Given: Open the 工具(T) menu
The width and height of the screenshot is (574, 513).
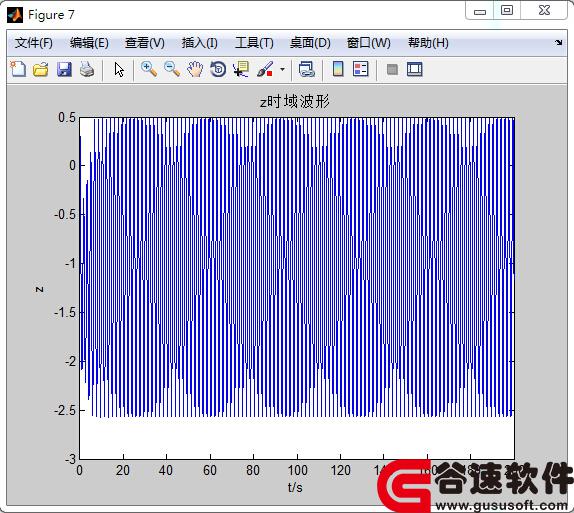Looking at the screenshot, I should coord(254,43).
